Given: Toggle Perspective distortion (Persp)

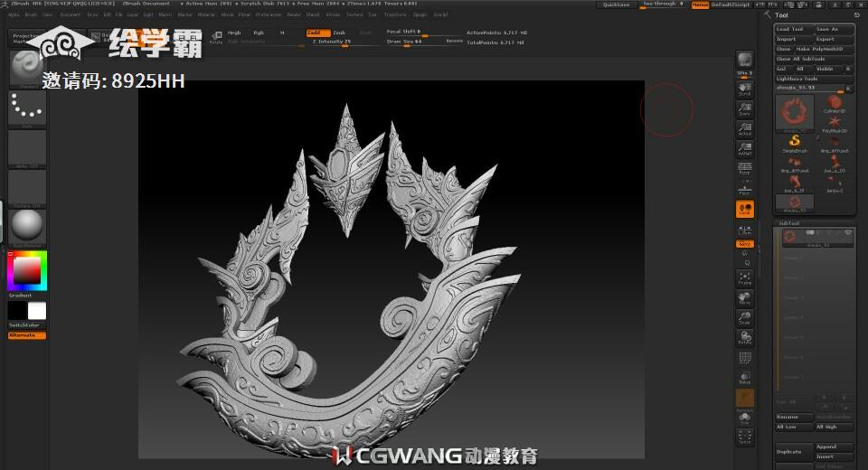Looking at the screenshot, I should [x=744, y=169].
